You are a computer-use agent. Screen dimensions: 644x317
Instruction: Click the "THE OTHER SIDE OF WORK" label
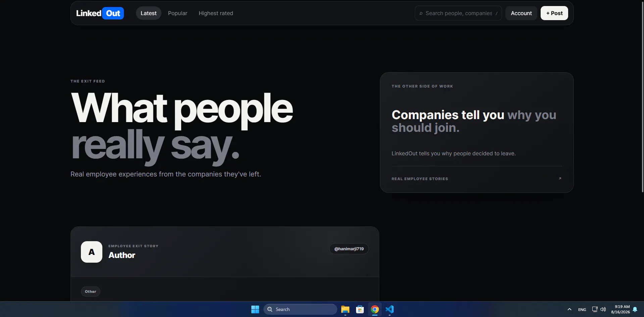click(422, 86)
